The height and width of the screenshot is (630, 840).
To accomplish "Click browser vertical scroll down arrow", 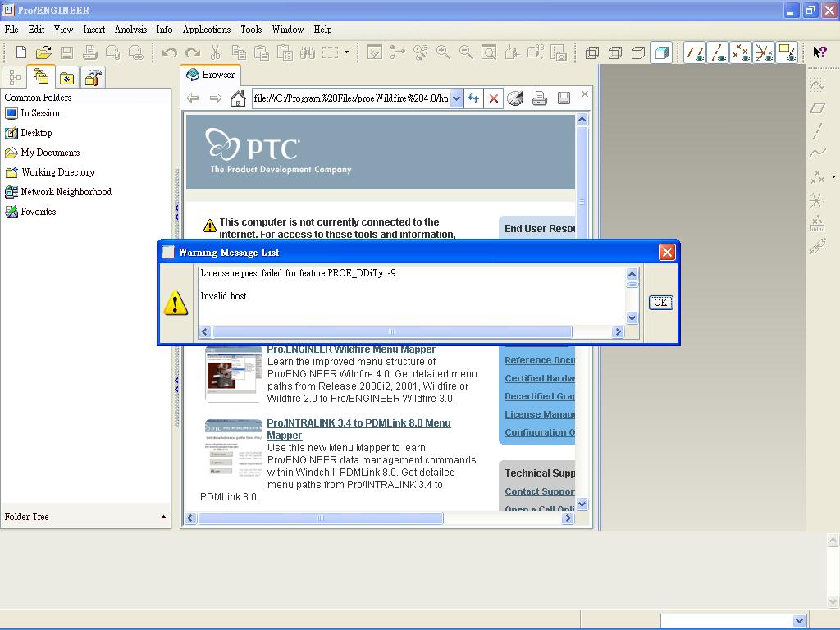I will [582, 504].
